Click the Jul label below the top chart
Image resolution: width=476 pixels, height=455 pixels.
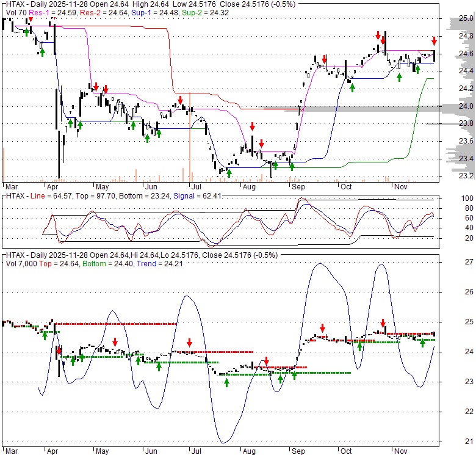point(195,186)
